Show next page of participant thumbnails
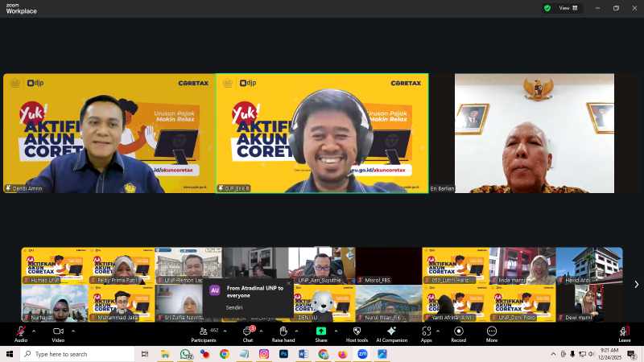 [x=636, y=284]
